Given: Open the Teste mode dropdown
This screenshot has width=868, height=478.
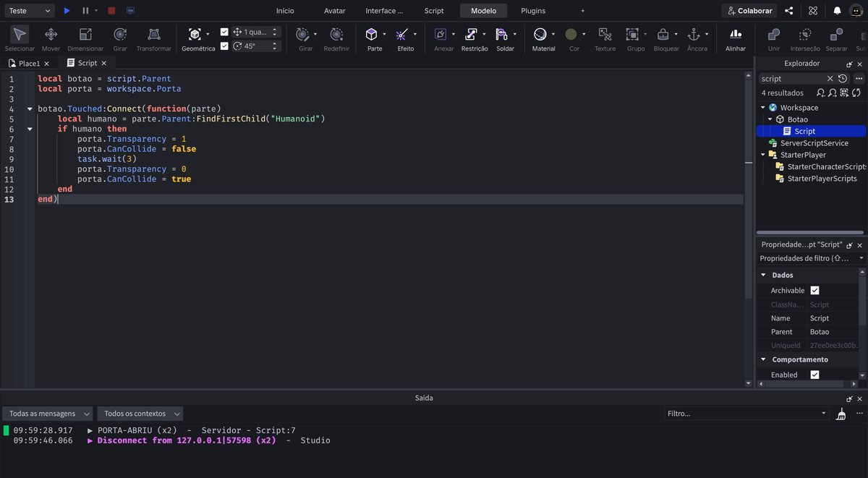Looking at the screenshot, I should pos(28,11).
